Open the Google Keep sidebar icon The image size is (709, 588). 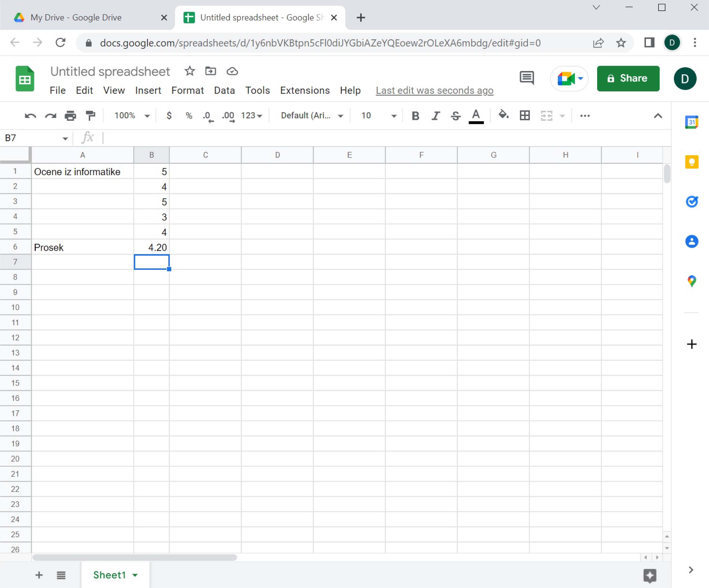(691, 162)
